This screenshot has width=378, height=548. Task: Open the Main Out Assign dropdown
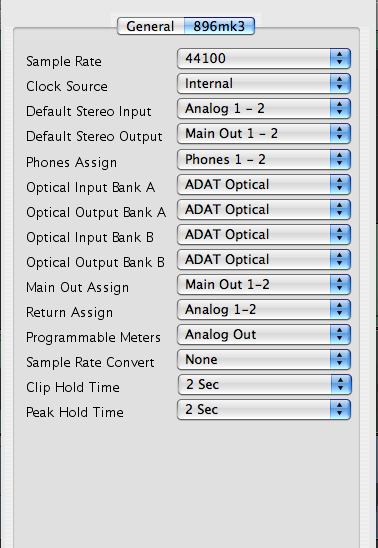[x=264, y=284]
